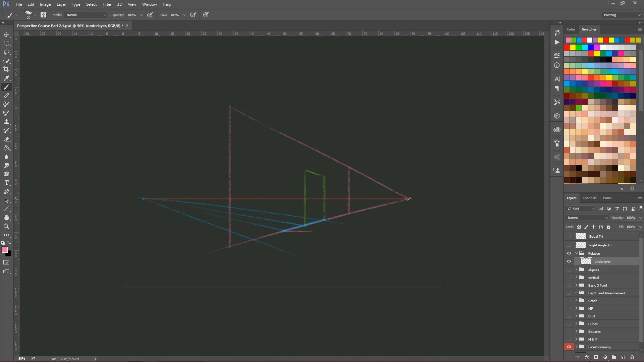Hide the Rotation layer group
This screenshot has width=644, height=362.
pos(569,253)
